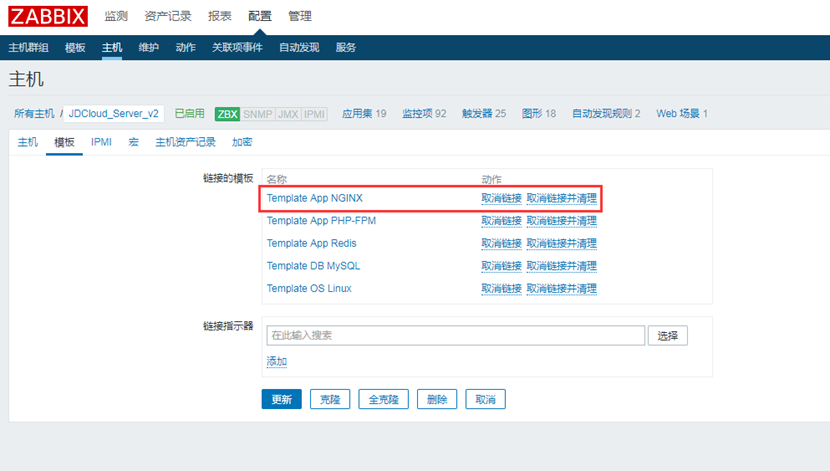The height and width of the screenshot is (471, 830).
Task: Click the 更新 button
Action: coord(282,399)
